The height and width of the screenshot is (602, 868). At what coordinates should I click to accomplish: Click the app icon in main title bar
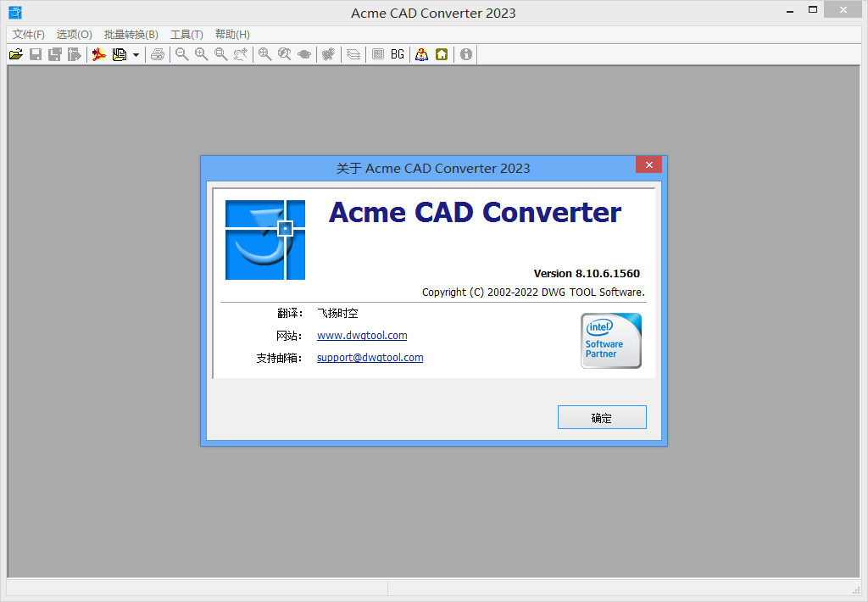pyautogui.click(x=15, y=12)
